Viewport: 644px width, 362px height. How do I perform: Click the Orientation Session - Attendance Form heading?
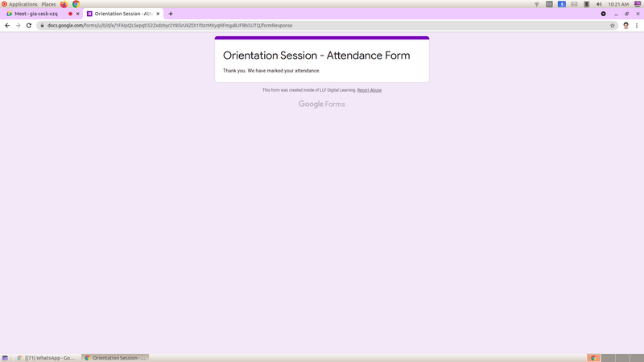(316, 56)
